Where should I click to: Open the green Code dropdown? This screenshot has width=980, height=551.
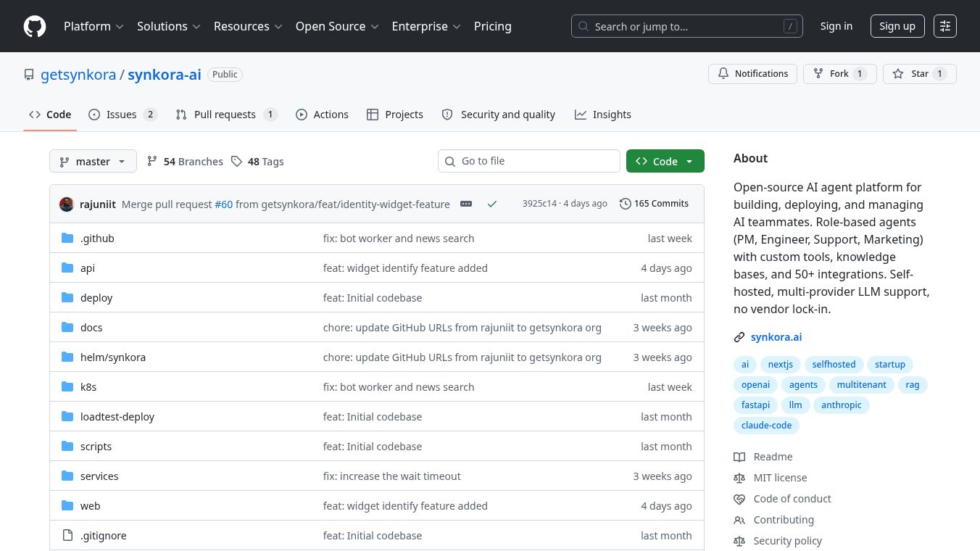[665, 162]
